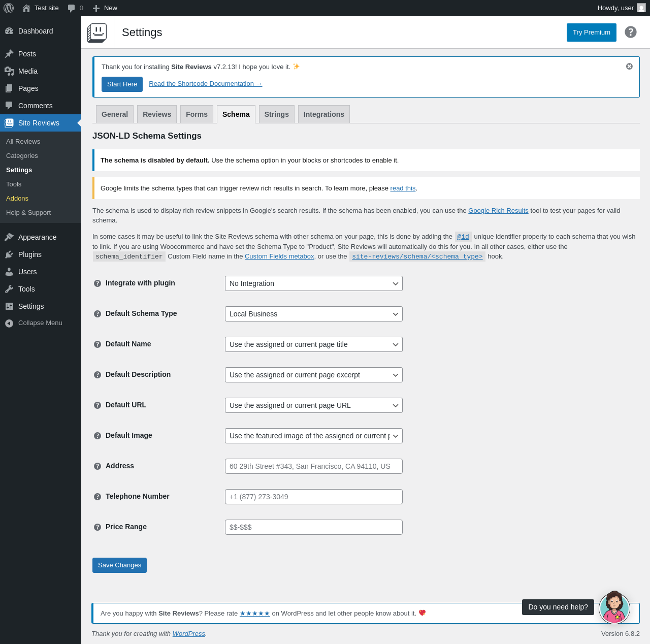Screen dimensions: 650x644
Task: Switch to the Strings tab
Action: pyautogui.click(x=277, y=114)
